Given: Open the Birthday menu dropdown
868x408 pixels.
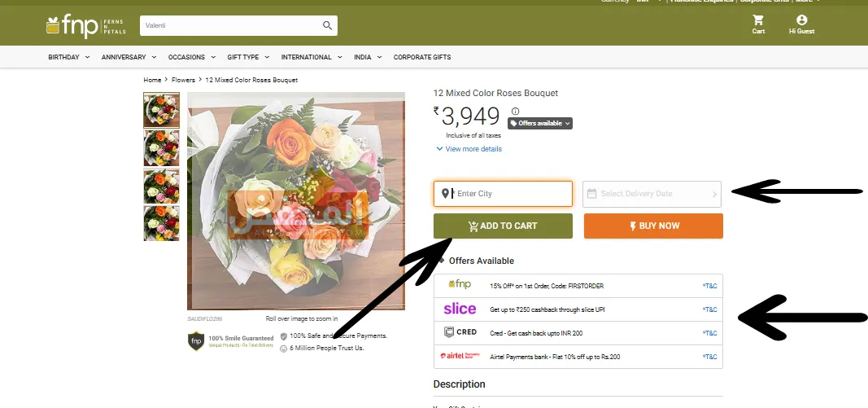Looking at the screenshot, I should click(x=68, y=57).
